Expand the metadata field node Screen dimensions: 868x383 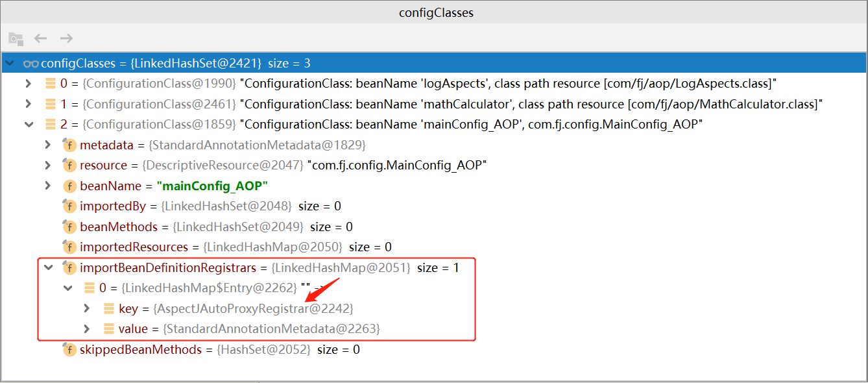(x=47, y=145)
